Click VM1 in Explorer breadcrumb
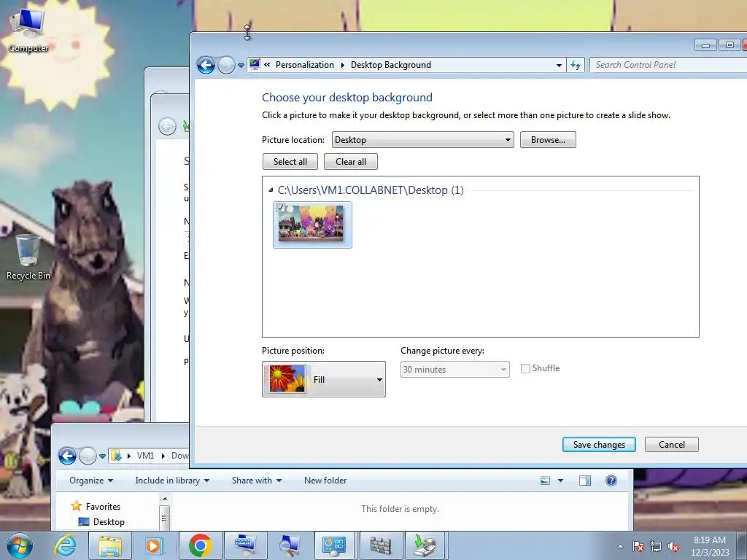The image size is (747, 560). (x=145, y=456)
